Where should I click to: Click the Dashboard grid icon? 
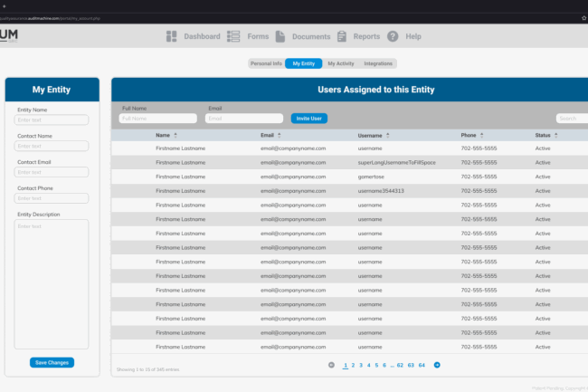(x=172, y=36)
